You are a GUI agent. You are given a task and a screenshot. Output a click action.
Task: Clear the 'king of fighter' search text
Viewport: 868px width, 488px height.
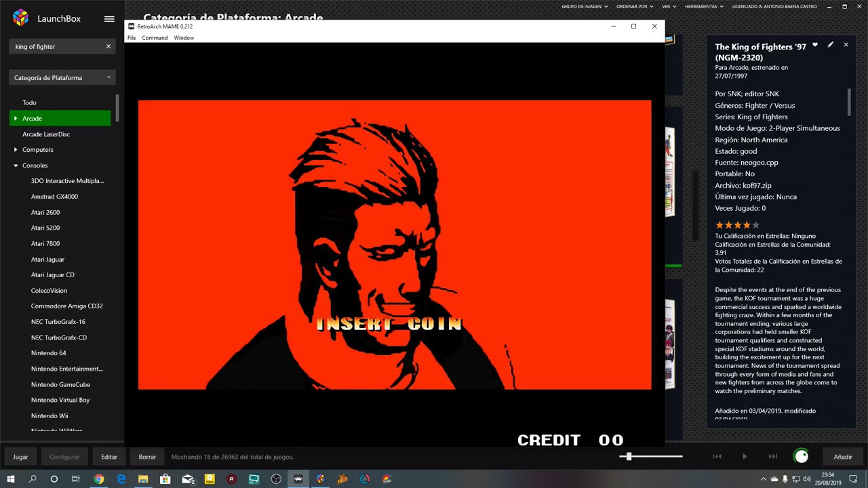[108, 47]
